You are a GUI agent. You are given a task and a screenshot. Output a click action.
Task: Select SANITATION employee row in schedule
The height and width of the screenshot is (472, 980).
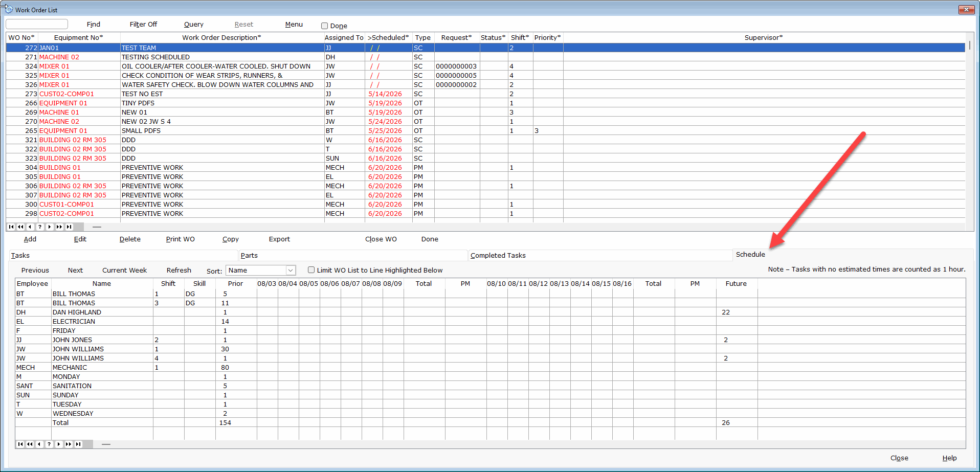click(490, 386)
